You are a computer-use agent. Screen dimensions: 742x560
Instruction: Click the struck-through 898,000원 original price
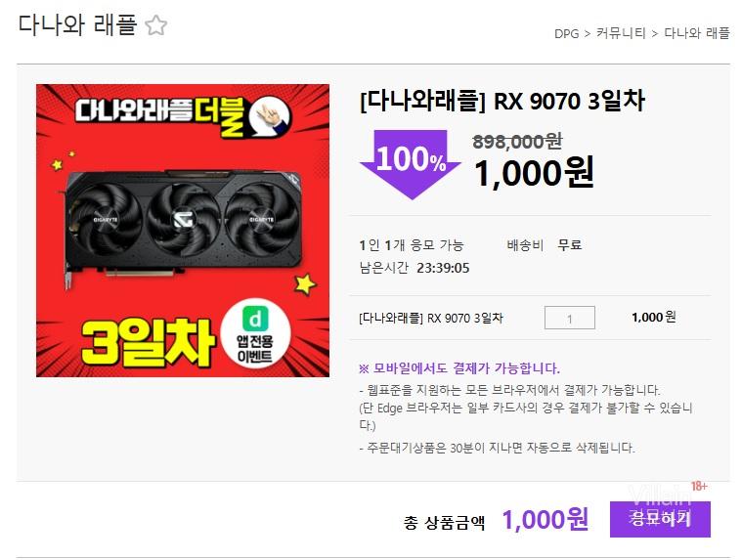point(517,141)
